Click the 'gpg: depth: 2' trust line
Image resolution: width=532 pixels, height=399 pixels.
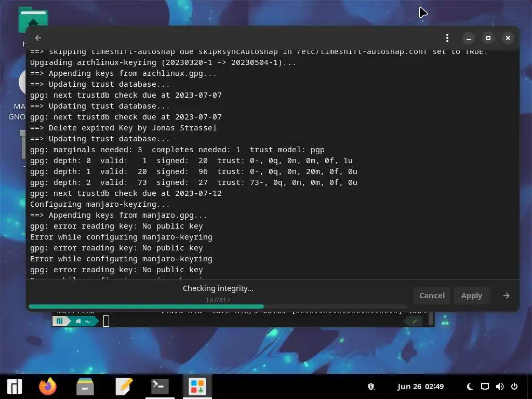click(x=193, y=182)
